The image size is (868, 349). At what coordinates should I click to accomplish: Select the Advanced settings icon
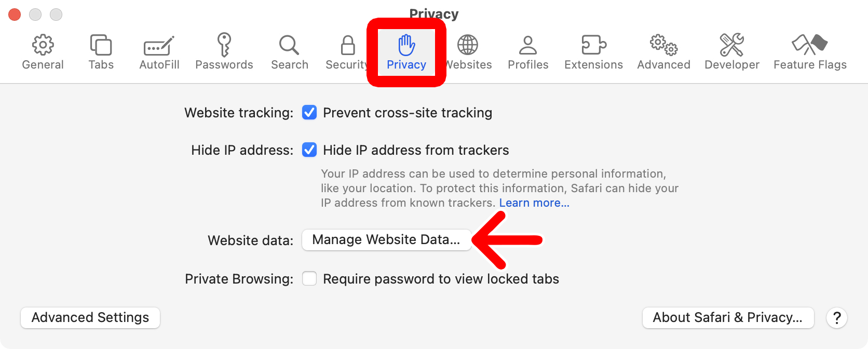coord(663,50)
